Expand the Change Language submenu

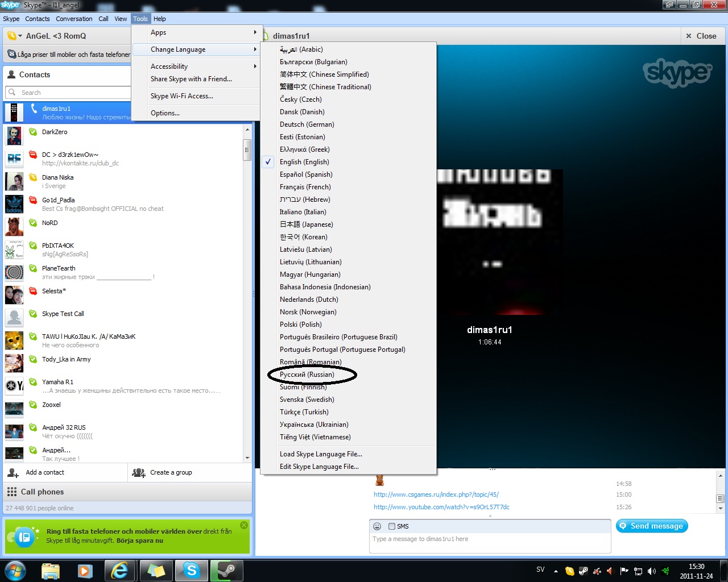[196, 49]
